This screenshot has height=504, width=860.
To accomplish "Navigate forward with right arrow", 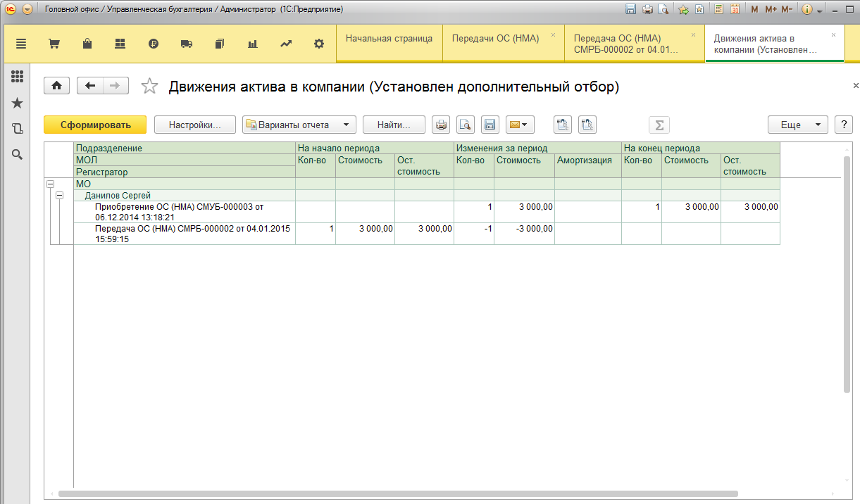I will pos(116,86).
